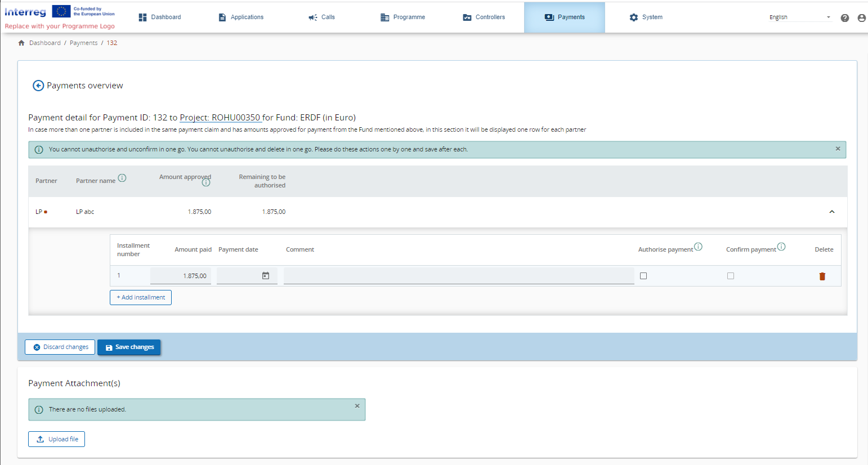The image size is (868, 465).
Task: Close the no files uploaded notice
Action: pos(357,406)
